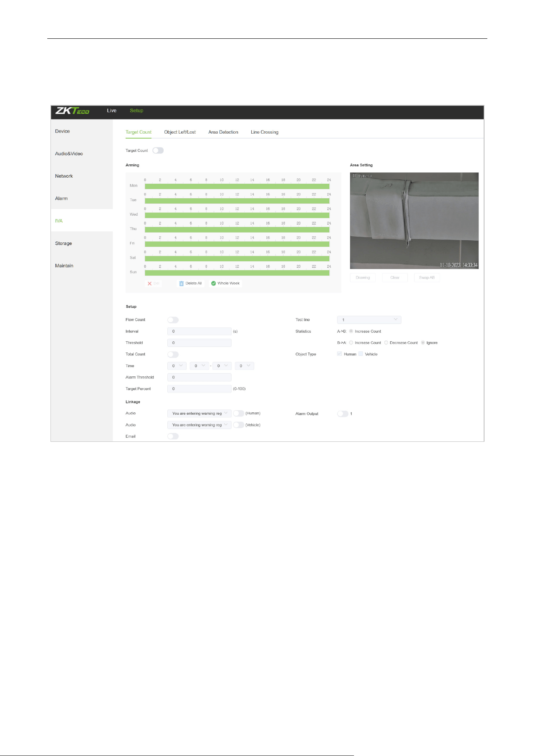Open the first Time dropdown

[x=177, y=366]
